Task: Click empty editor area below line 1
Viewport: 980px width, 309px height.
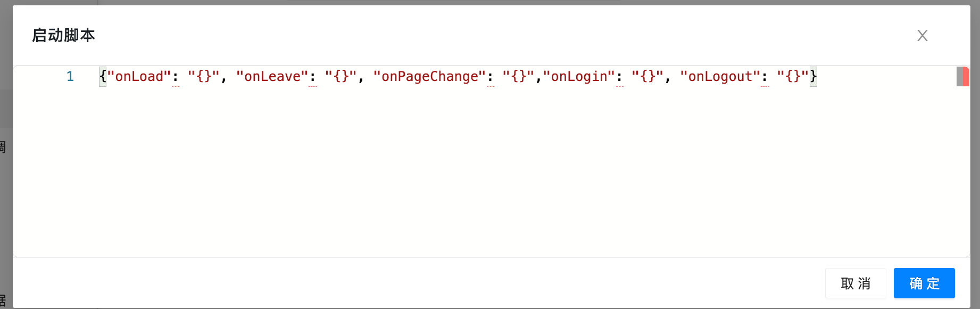Action: (x=479, y=170)
